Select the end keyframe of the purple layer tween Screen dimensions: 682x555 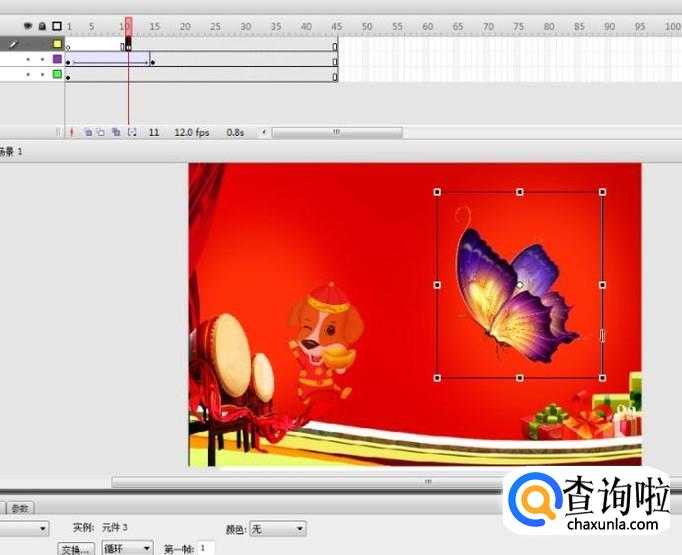[x=153, y=63]
